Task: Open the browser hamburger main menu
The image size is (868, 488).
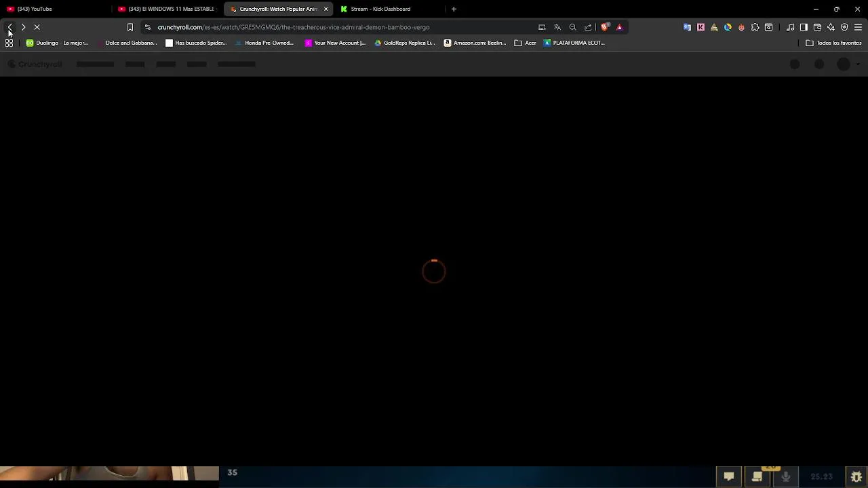Action: coord(858,27)
